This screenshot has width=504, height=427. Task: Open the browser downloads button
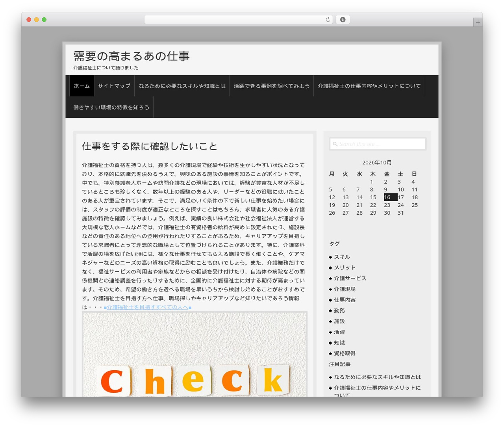click(x=343, y=20)
